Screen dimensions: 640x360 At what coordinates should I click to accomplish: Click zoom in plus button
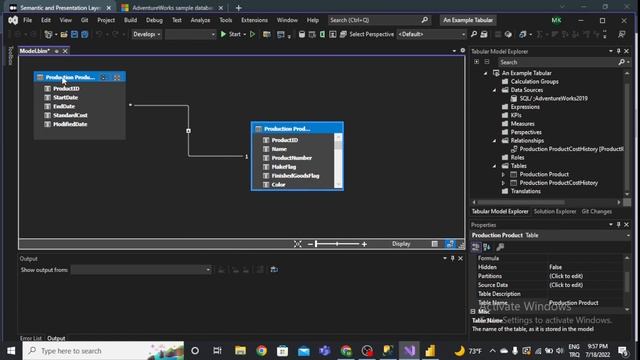364,244
